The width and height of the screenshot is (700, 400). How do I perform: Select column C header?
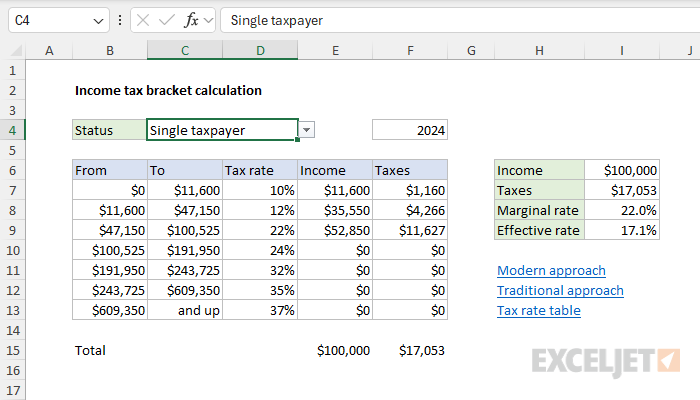point(185,50)
